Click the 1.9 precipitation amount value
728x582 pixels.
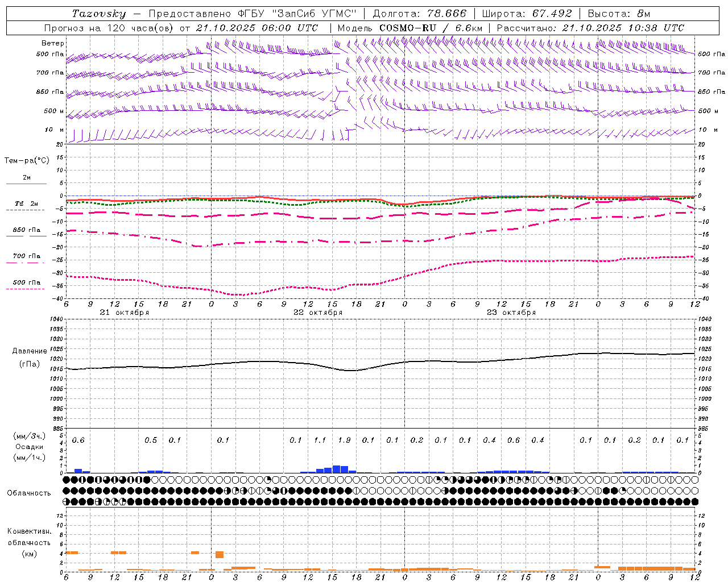tap(344, 440)
